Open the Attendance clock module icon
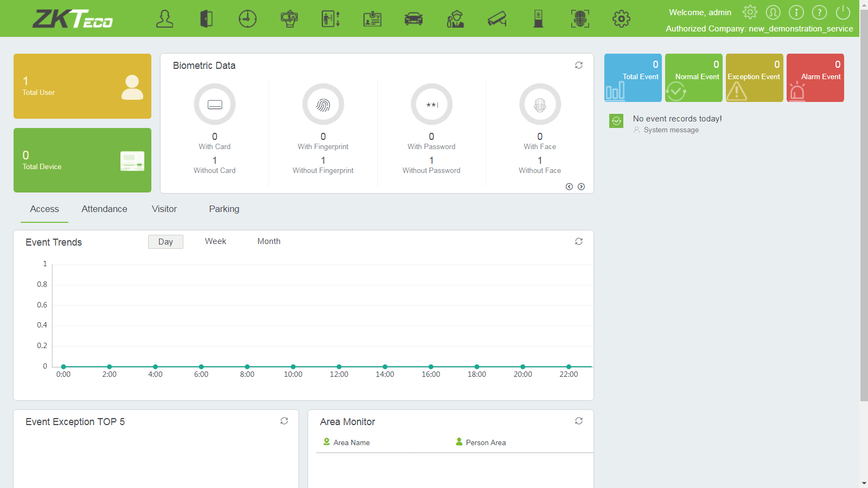868x488 pixels. [x=247, y=19]
